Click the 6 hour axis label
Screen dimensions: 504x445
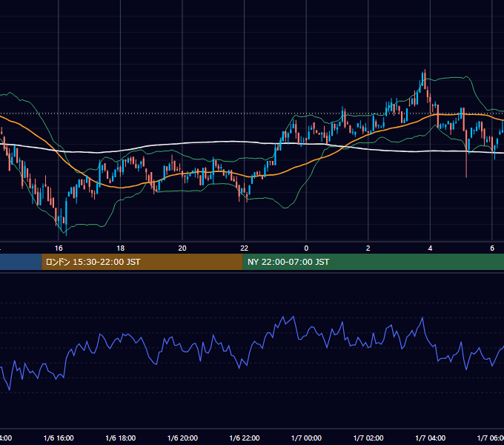(492, 248)
